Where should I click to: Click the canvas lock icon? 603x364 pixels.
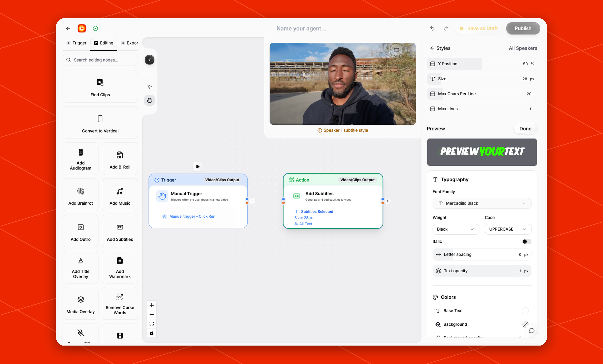(152, 333)
